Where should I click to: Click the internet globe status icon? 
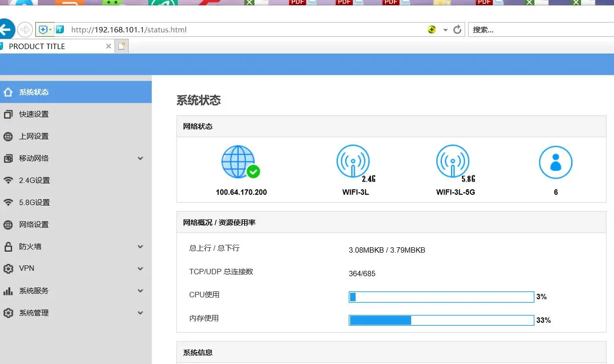[240, 162]
